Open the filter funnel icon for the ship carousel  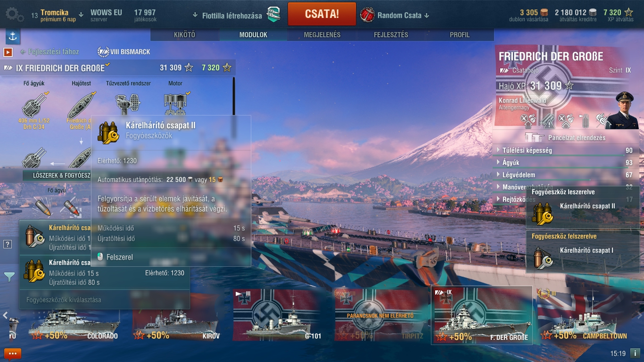pos(9,277)
